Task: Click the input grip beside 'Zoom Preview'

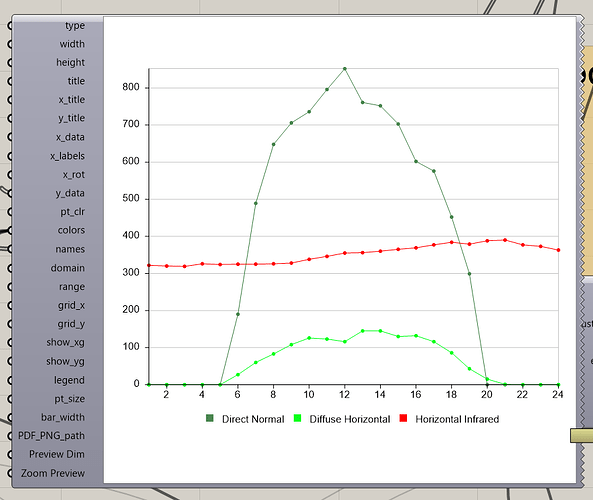Action: (10, 473)
